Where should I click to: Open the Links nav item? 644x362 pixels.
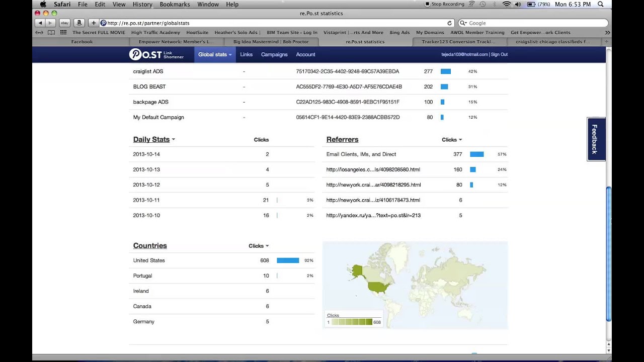246,54
